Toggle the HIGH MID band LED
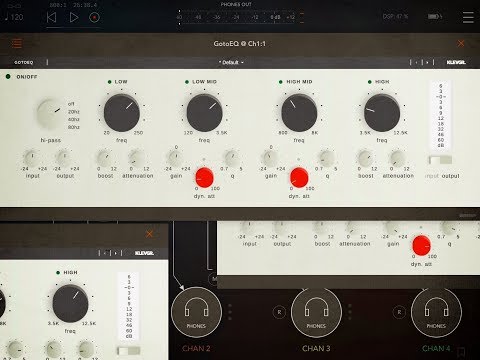Viewport: 480px width, 360px height. [x=281, y=82]
